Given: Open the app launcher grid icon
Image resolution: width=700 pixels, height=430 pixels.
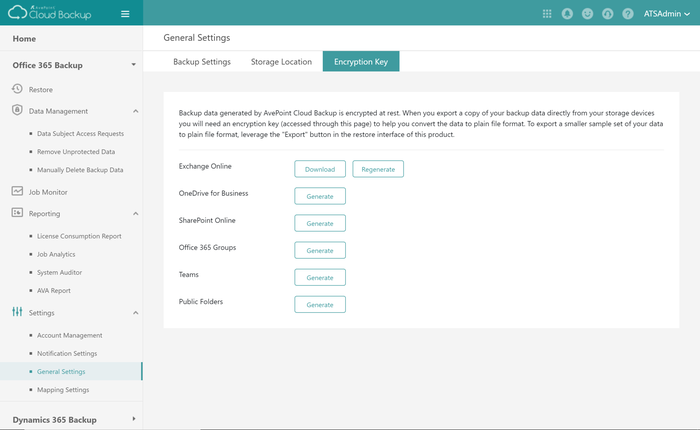Looking at the screenshot, I should tap(547, 14).
